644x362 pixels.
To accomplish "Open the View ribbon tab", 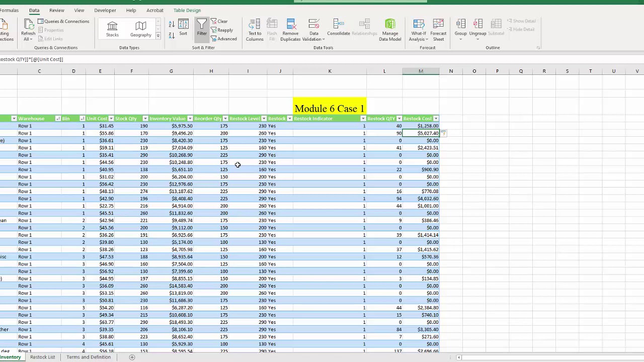I will point(79,10).
